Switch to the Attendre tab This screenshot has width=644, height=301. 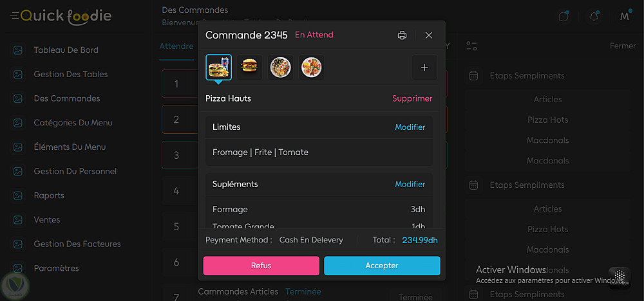click(176, 46)
